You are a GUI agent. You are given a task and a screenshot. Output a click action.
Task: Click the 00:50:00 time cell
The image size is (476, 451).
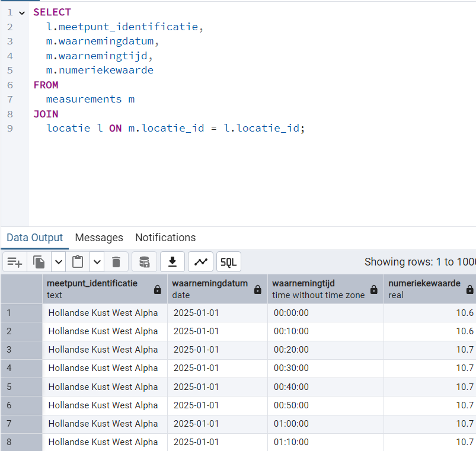[325, 405]
